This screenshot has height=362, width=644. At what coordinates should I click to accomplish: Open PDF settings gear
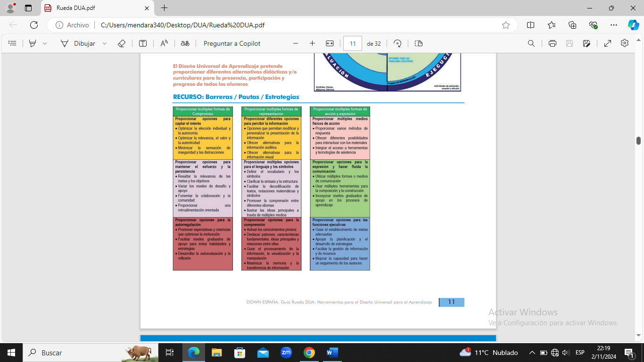pos(625,43)
